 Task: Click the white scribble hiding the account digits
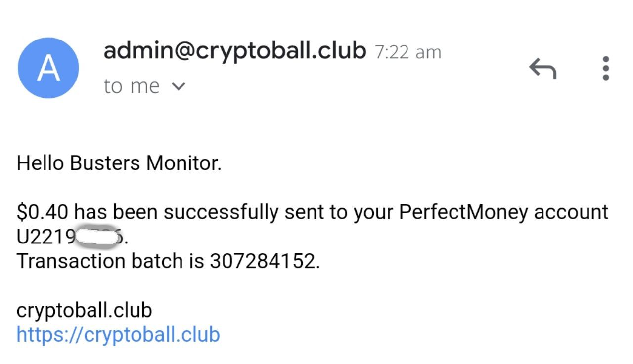click(98, 238)
